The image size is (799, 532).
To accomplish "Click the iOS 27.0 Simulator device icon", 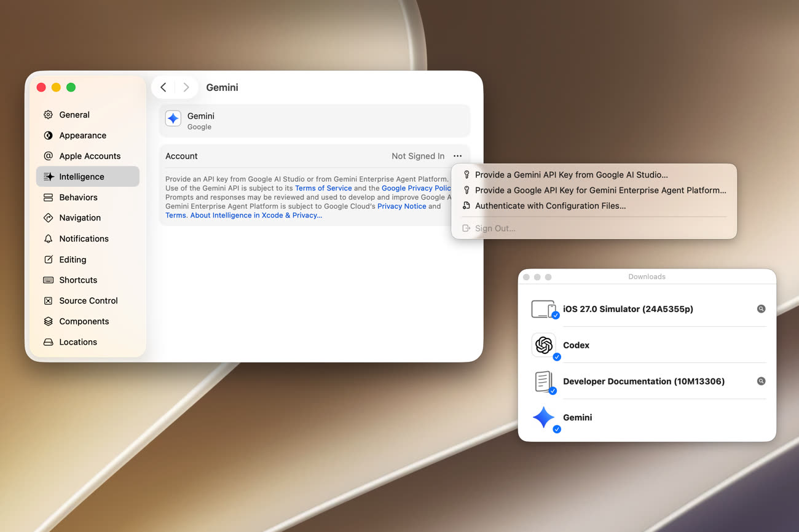I will point(545,309).
